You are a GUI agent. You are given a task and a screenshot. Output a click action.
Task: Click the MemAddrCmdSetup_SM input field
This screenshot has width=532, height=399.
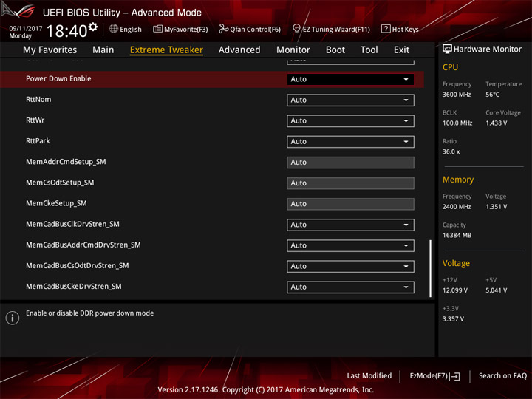pyautogui.click(x=350, y=163)
